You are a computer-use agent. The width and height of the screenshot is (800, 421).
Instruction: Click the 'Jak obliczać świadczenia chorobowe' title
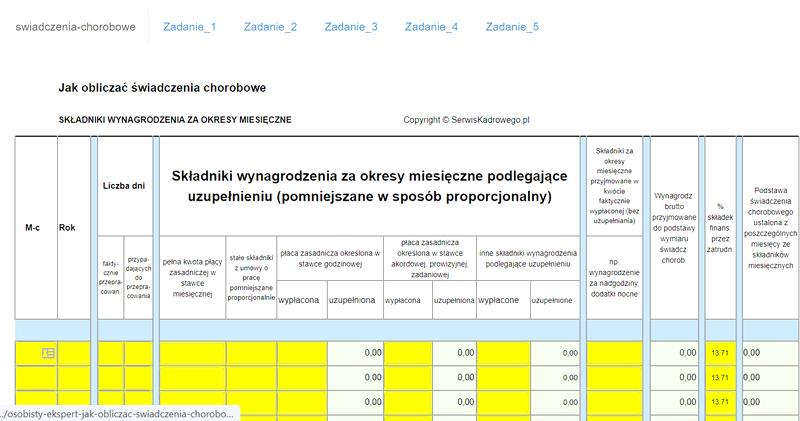[162, 88]
